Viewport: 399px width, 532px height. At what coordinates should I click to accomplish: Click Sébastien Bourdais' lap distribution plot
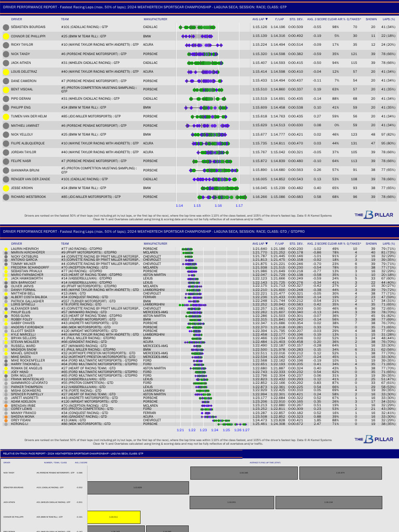[197, 27]
